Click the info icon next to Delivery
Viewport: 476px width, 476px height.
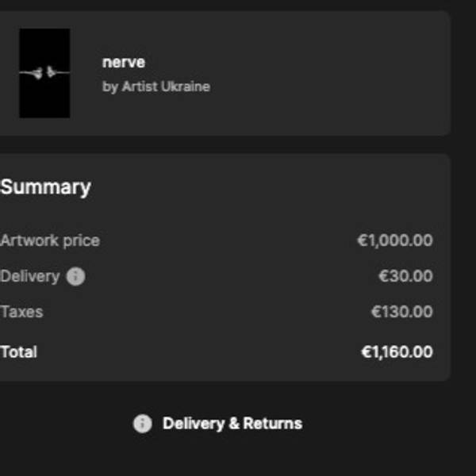click(75, 276)
